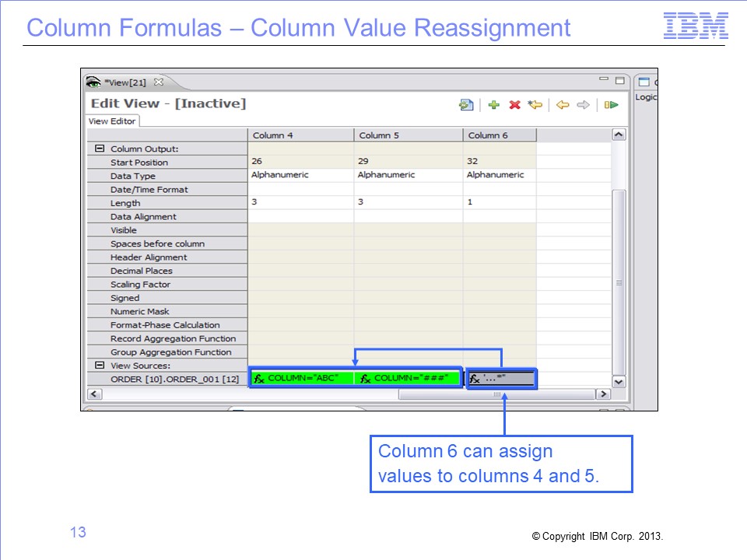Viewport: 747px width, 560px height.
Task: Open the Logic panel on the right
Action: 646,96
